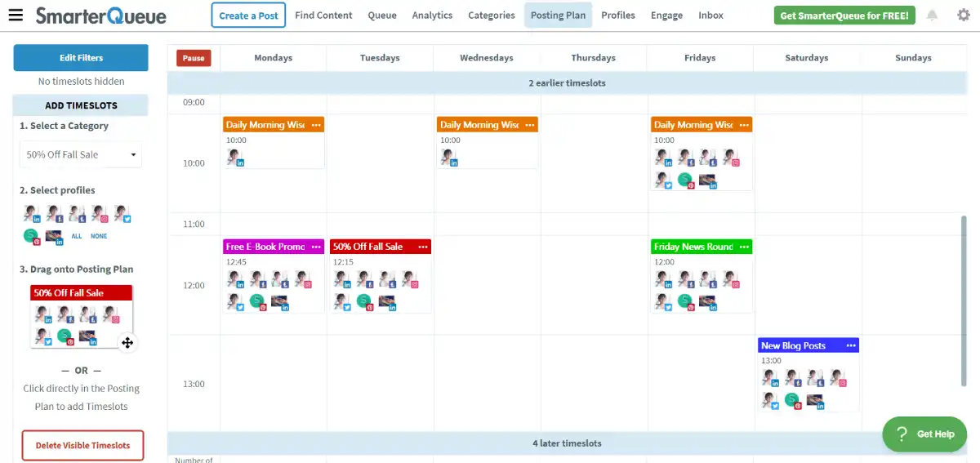Expand the 2 earlier timeslots bar

tap(567, 83)
